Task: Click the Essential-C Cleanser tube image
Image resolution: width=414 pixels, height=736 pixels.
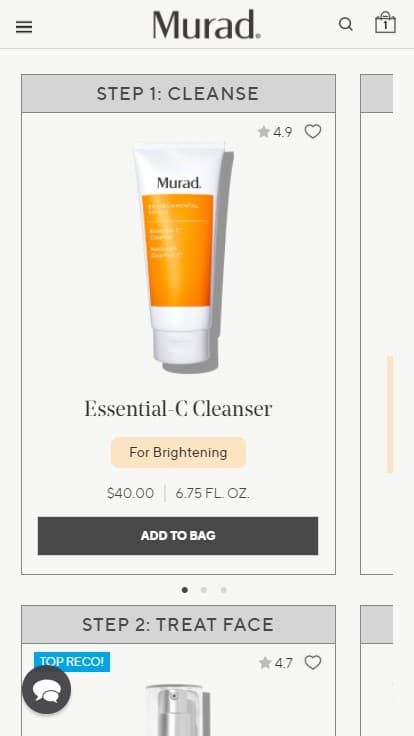Action: pos(183,258)
